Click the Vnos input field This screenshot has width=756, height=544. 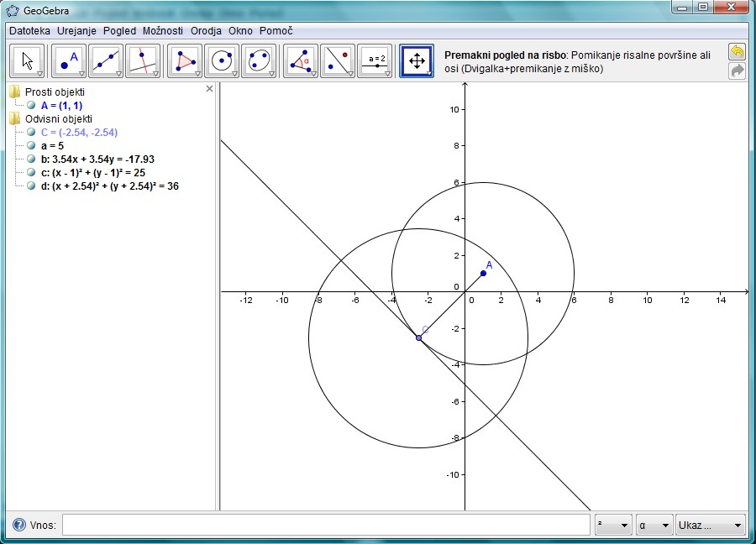point(326,526)
